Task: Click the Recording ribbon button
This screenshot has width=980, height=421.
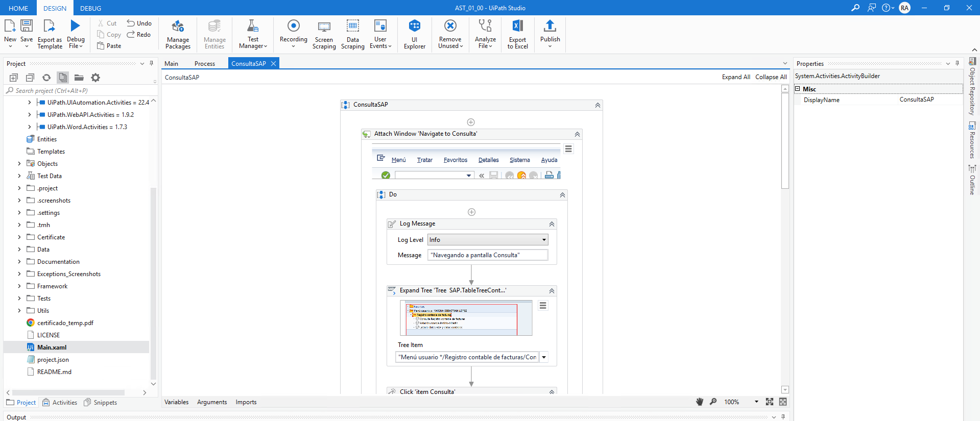Action: pos(293,34)
